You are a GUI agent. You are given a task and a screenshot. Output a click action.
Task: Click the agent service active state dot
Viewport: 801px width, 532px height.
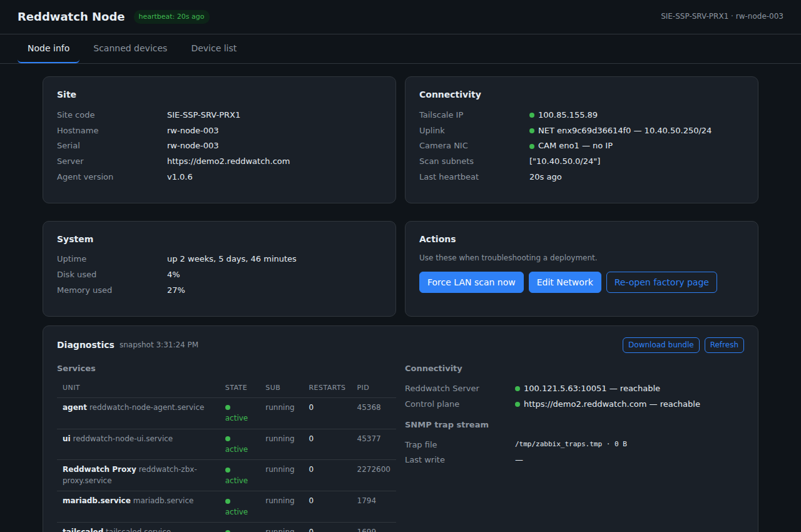point(228,407)
